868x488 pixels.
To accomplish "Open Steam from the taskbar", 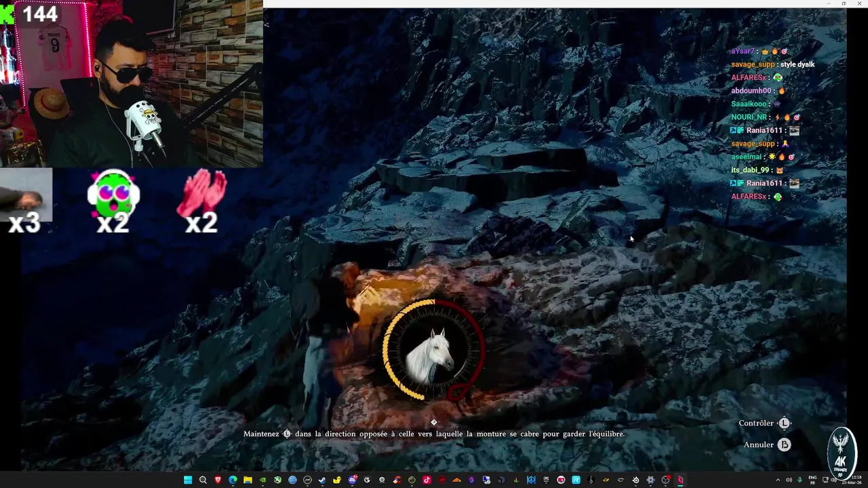I will [x=322, y=480].
